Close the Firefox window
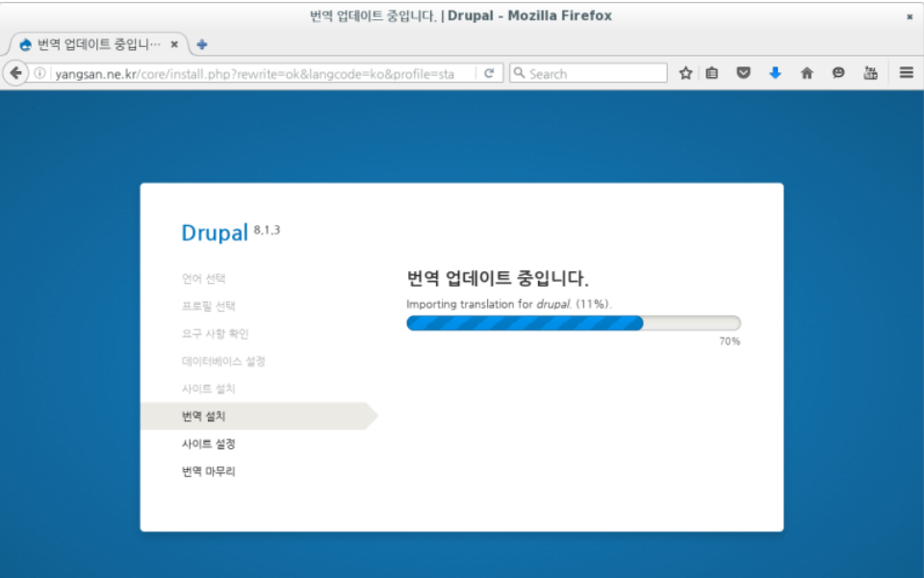The height and width of the screenshot is (578, 924). tap(910, 16)
